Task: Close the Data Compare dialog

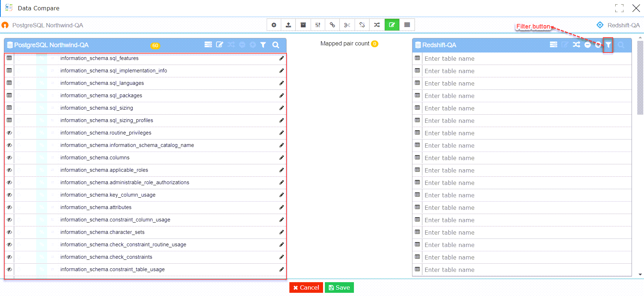Action: click(636, 8)
